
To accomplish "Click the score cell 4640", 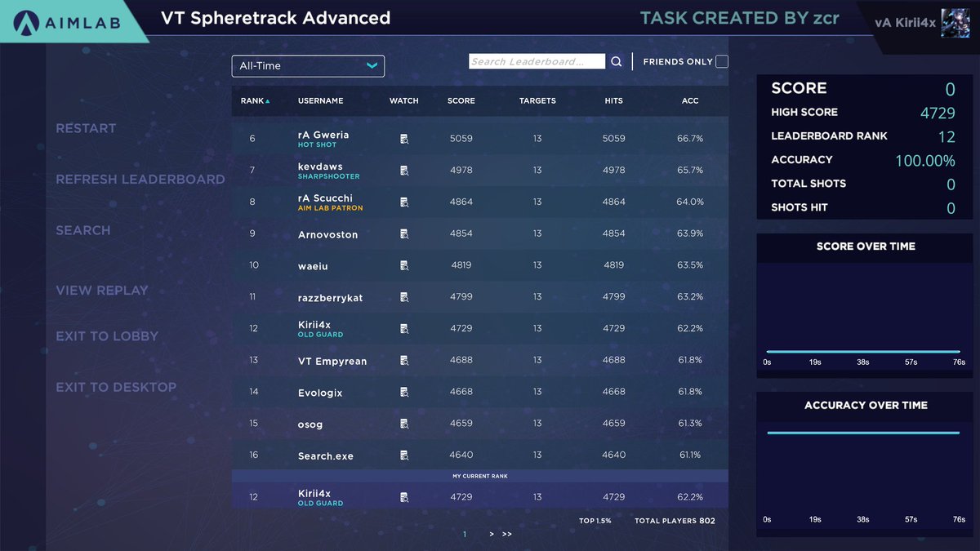I will 461,455.
